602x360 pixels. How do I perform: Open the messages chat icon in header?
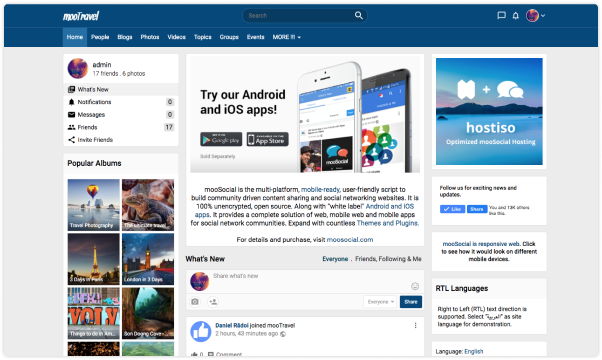(501, 15)
